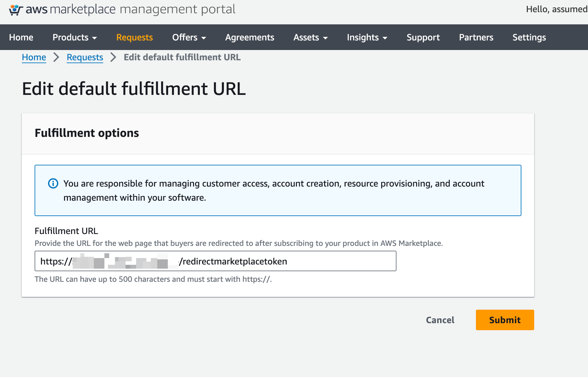Viewport: 588px width, 377px height.
Task: Click the 'You are responsible for managing' notice text
Action: 274,190
